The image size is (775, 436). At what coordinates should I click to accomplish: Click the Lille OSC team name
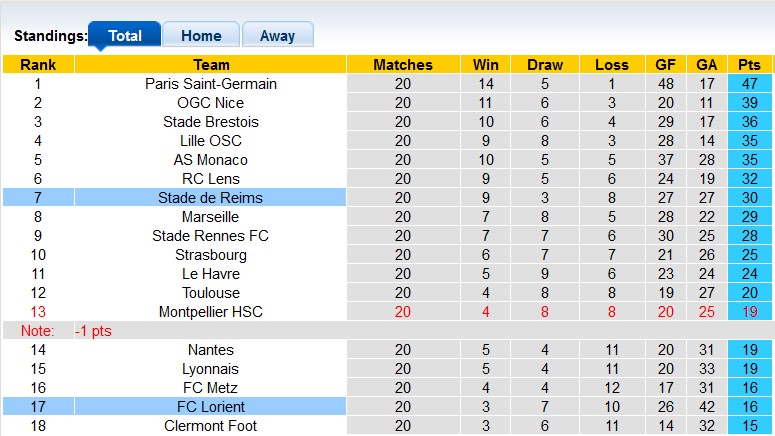[211, 141]
